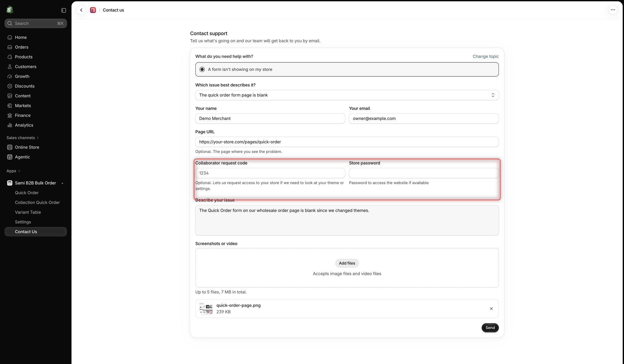624x364 pixels.
Task: Click the Products tag icon
Action: click(10, 57)
